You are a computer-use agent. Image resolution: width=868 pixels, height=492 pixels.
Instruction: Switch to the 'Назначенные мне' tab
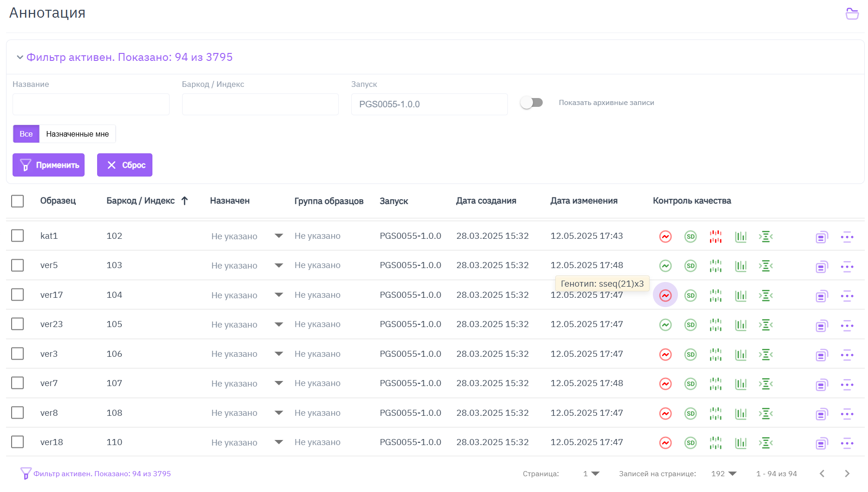77,134
